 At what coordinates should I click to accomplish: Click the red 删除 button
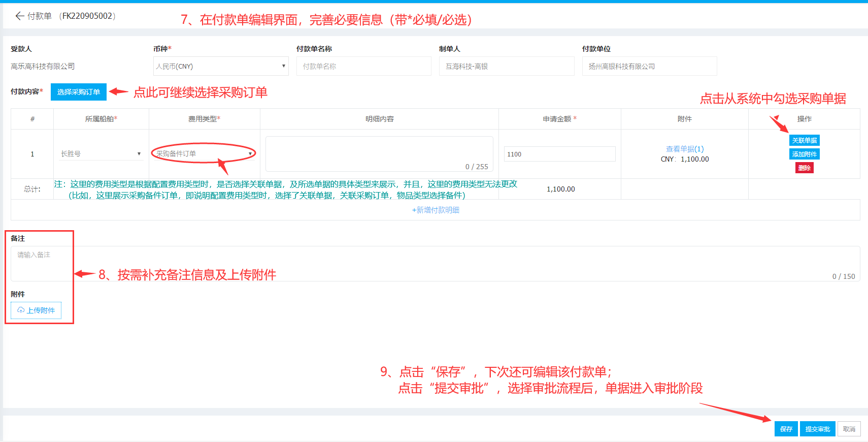(x=805, y=168)
